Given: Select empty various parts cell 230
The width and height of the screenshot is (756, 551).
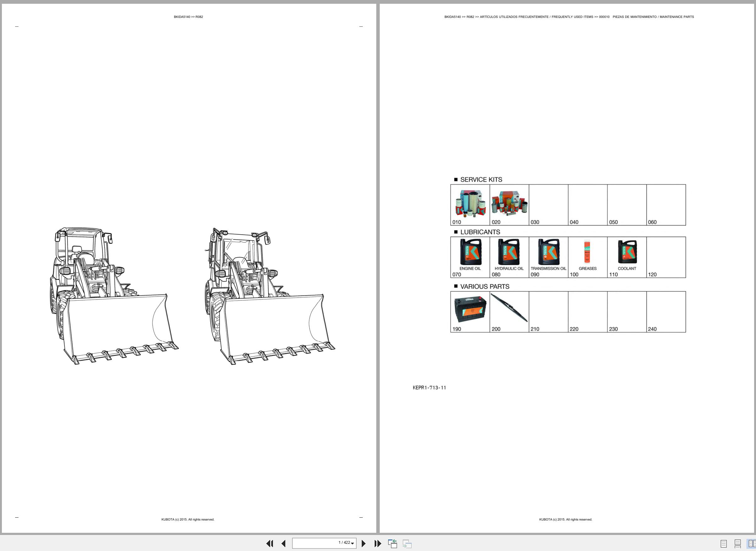Looking at the screenshot, I should (627, 312).
